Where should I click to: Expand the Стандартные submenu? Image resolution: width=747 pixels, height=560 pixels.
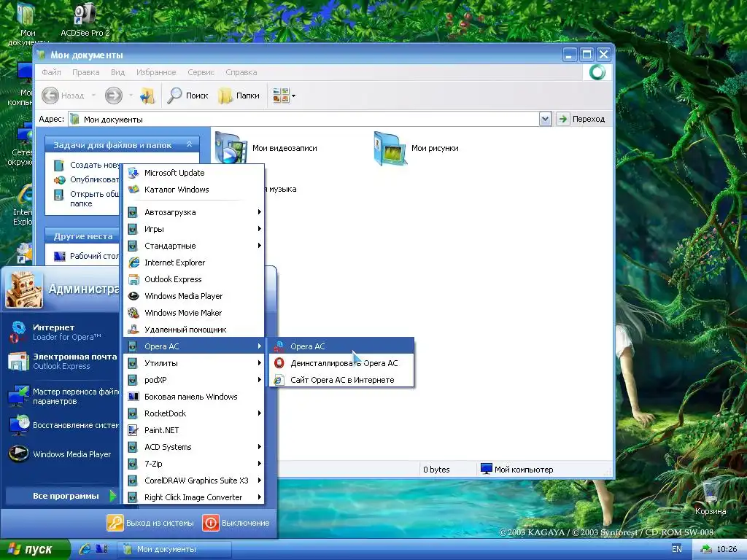coord(193,246)
